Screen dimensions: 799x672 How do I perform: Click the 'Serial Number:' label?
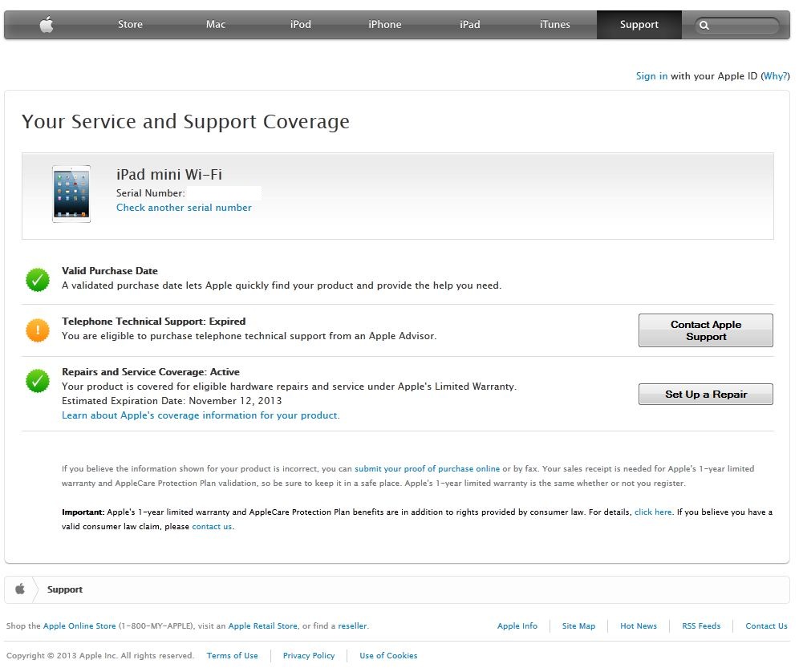click(150, 193)
